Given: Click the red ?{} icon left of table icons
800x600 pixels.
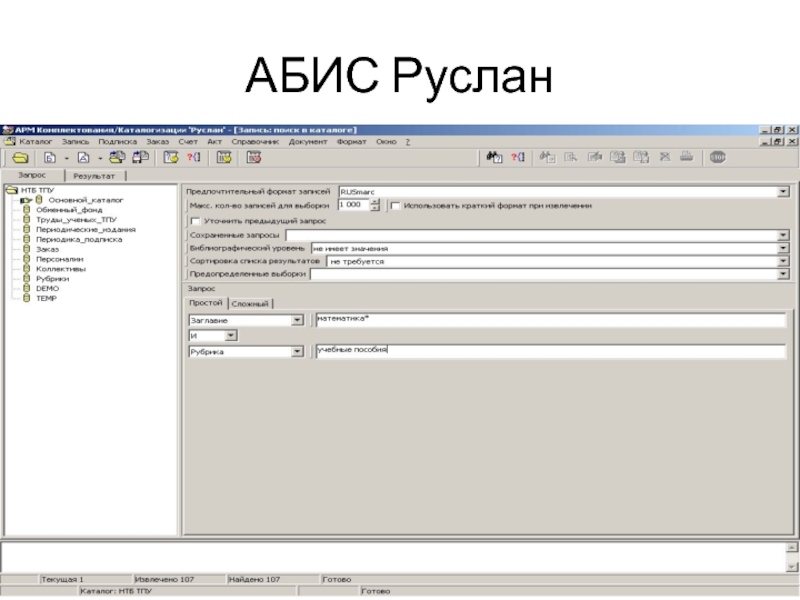Looking at the screenshot, I should point(194,157).
